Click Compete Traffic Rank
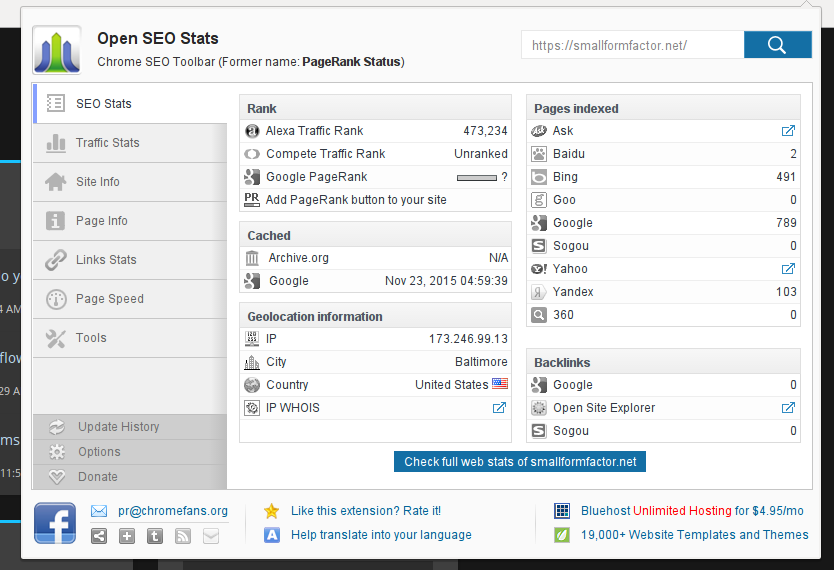This screenshot has width=834, height=570. 326,154
